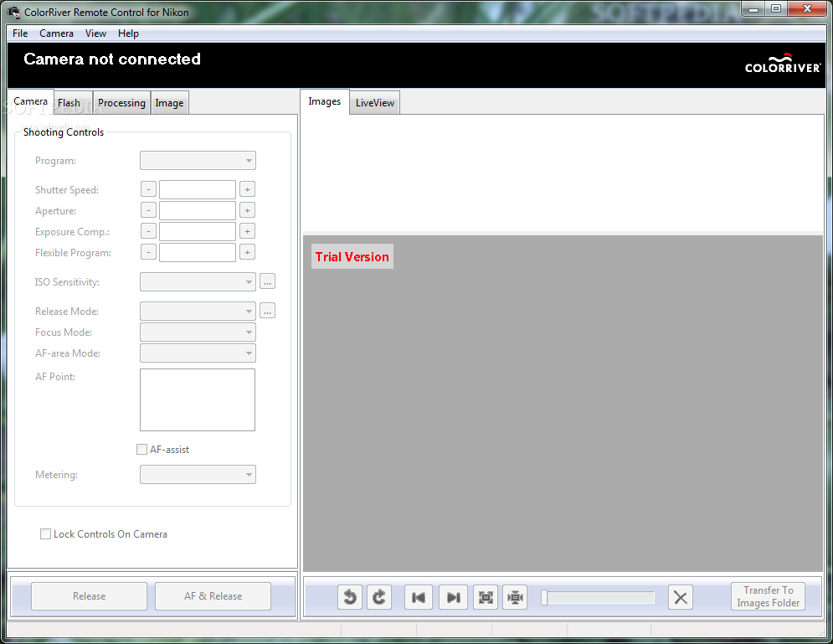The width and height of the screenshot is (833, 644).
Task: Decrease Exposure Comp. with minus button
Action: click(x=148, y=231)
